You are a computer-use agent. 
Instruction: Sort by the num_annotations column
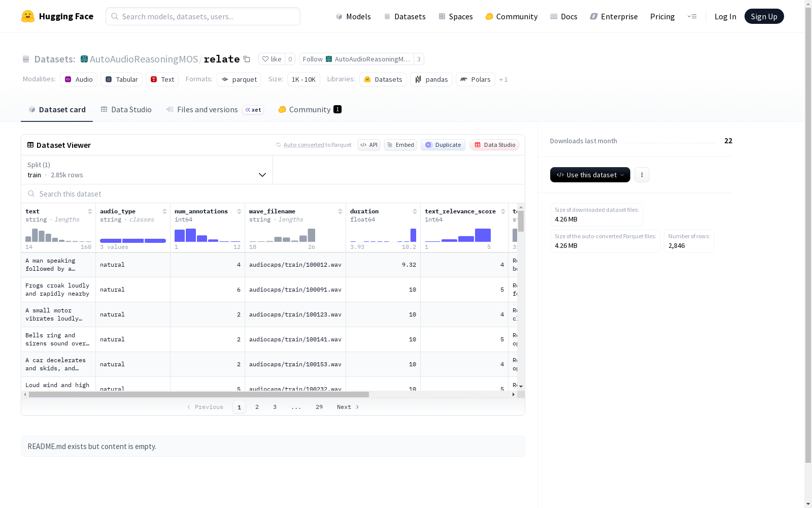239,211
